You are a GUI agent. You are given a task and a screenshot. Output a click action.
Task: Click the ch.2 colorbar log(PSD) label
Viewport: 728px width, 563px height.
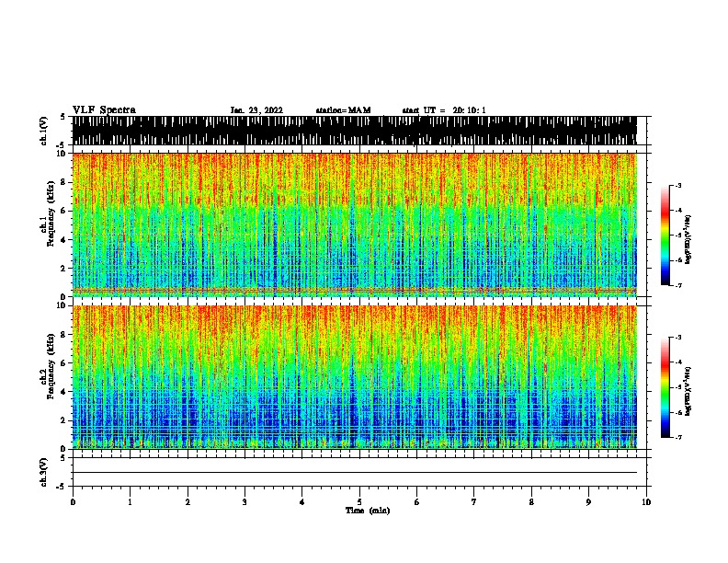tap(688, 391)
